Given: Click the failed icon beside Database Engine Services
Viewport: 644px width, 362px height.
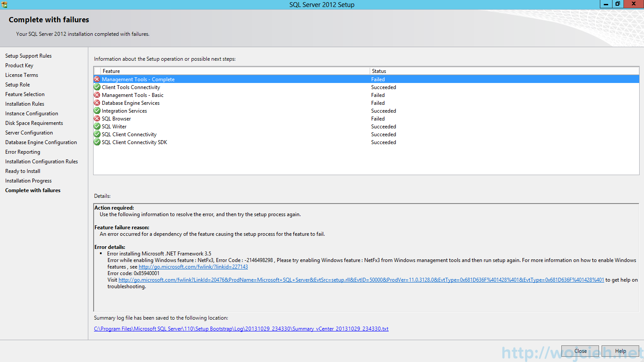Looking at the screenshot, I should coord(97,103).
